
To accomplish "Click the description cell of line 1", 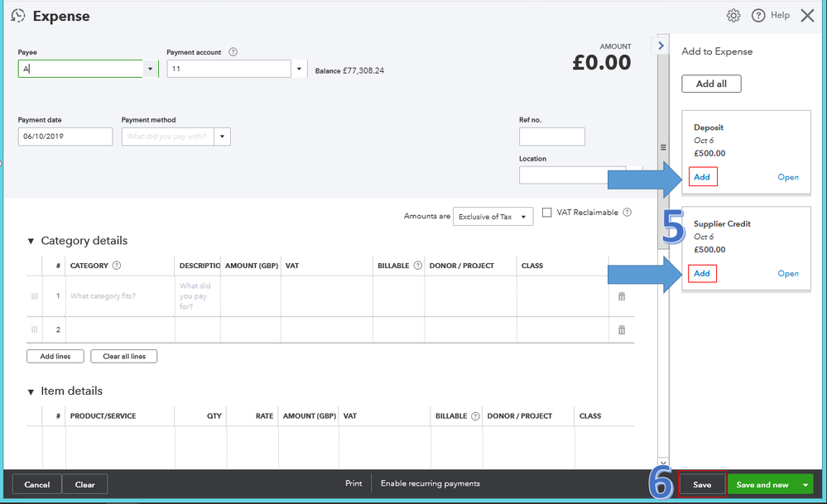I will pyautogui.click(x=198, y=296).
